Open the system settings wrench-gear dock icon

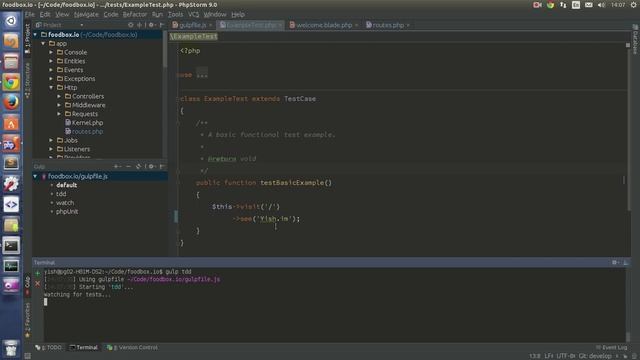point(11,184)
